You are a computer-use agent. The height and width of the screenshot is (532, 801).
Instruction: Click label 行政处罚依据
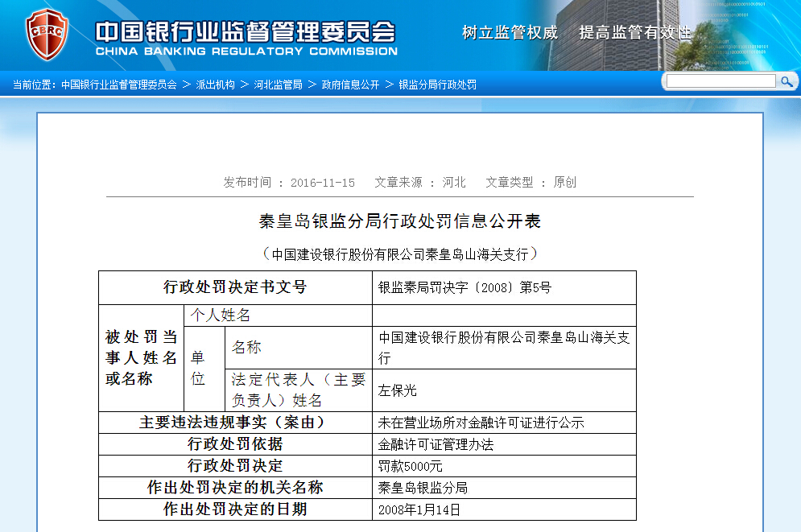[x=235, y=444]
